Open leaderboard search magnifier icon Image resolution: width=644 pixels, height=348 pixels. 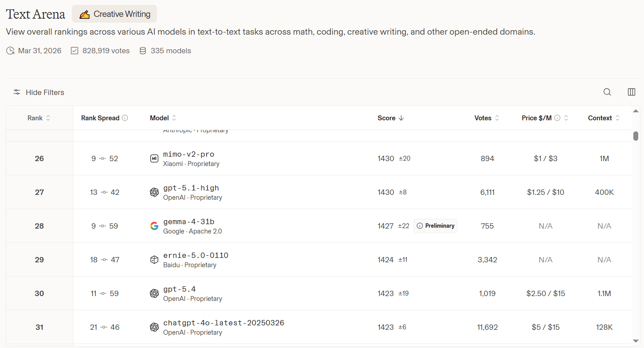click(607, 92)
